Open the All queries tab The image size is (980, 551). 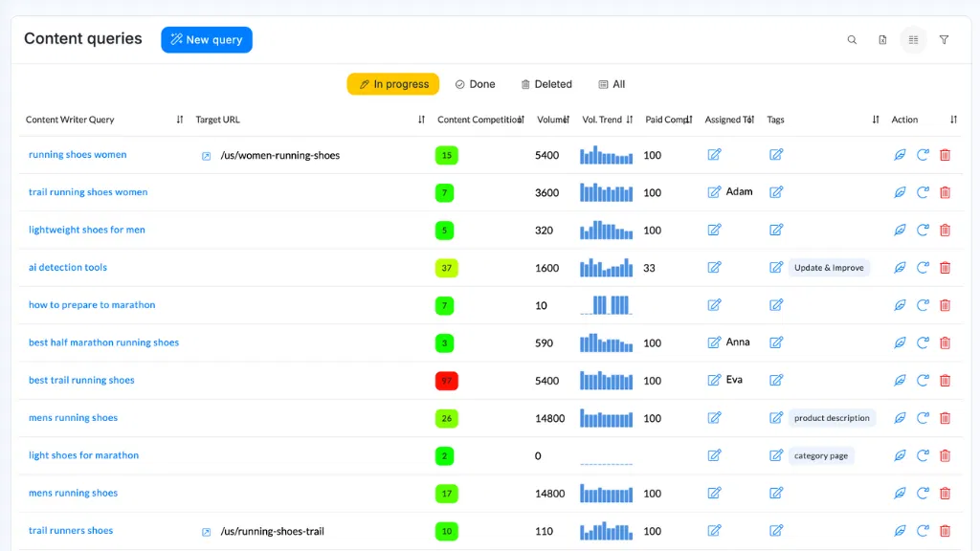tap(611, 84)
